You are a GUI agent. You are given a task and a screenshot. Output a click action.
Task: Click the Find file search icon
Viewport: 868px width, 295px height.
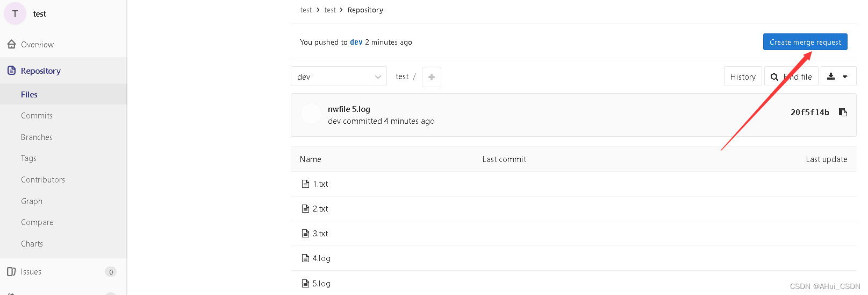coord(774,77)
